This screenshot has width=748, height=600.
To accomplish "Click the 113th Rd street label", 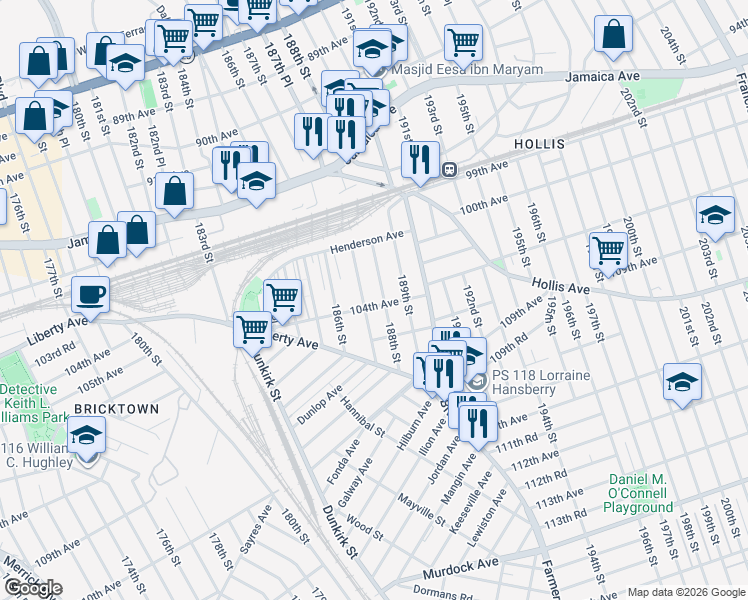I will point(565,519).
